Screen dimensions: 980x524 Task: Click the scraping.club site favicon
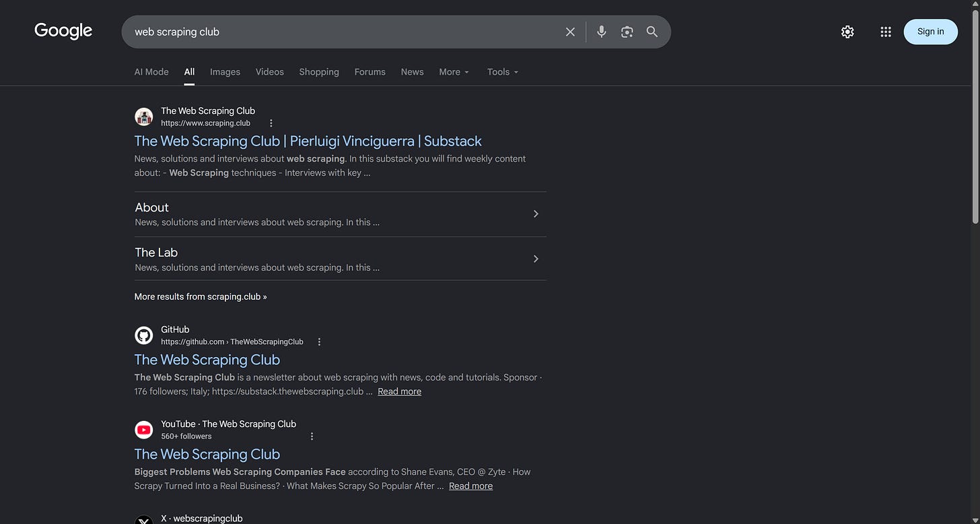coord(144,117)
